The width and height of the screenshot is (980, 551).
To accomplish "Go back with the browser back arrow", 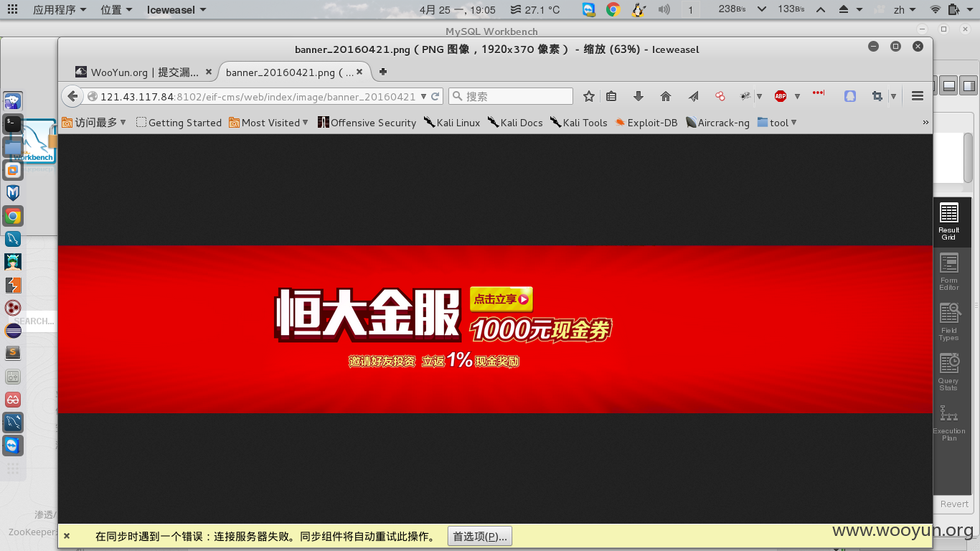I will pos(72,96).
